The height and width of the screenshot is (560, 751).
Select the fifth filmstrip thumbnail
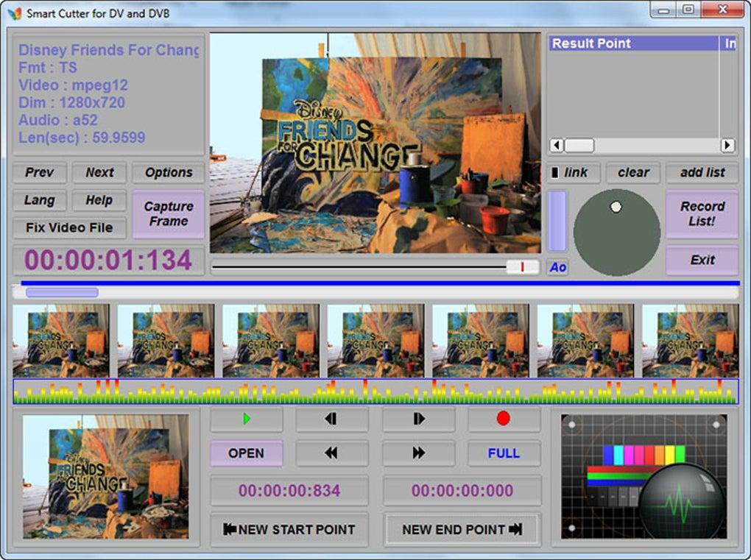click(x=481, y=341)
